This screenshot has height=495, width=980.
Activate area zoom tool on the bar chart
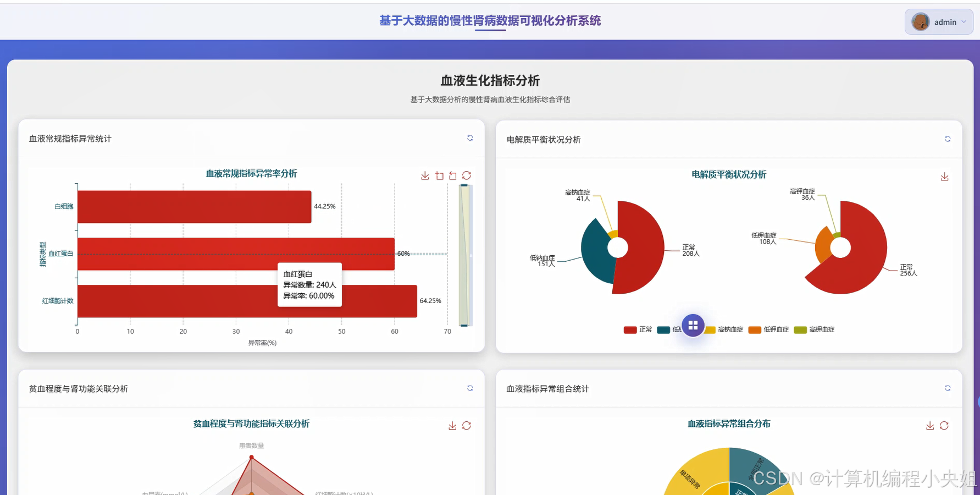click(x=439, y=175)
